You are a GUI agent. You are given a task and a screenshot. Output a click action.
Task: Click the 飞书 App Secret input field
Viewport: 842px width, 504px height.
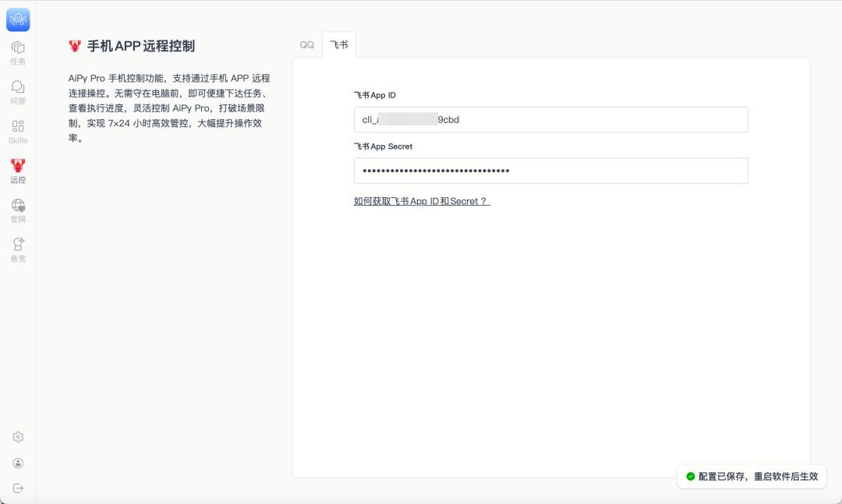tap(551, 171)
